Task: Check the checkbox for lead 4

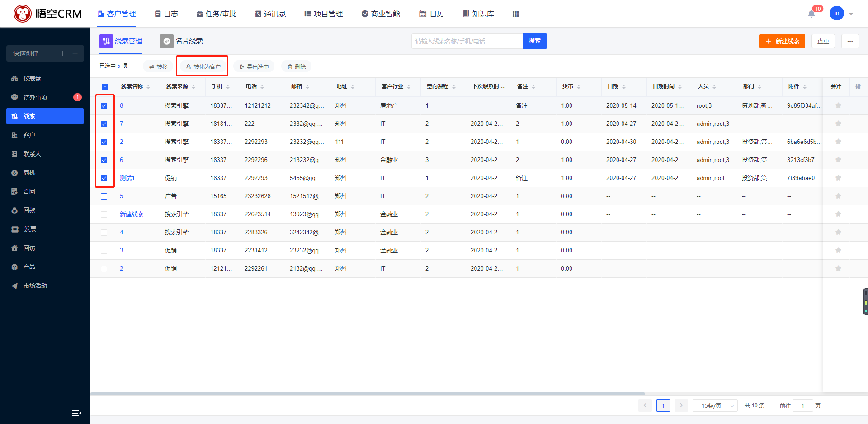Action: (104, 232)
